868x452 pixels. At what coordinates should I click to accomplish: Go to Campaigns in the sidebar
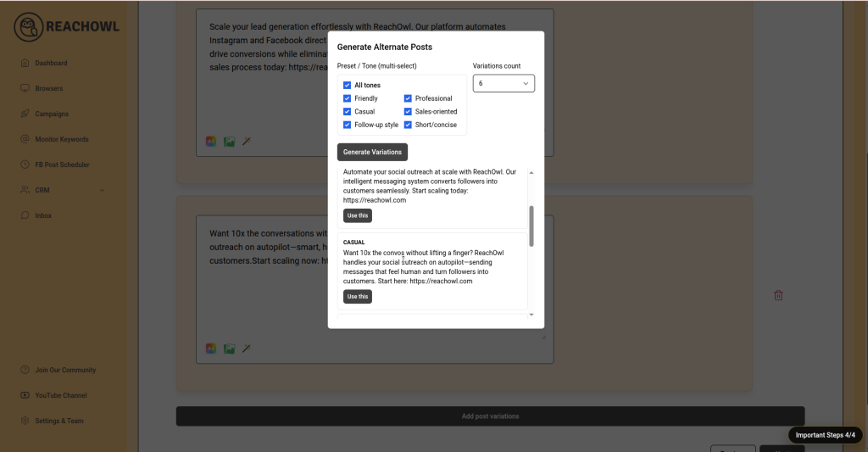coord(51,114)
